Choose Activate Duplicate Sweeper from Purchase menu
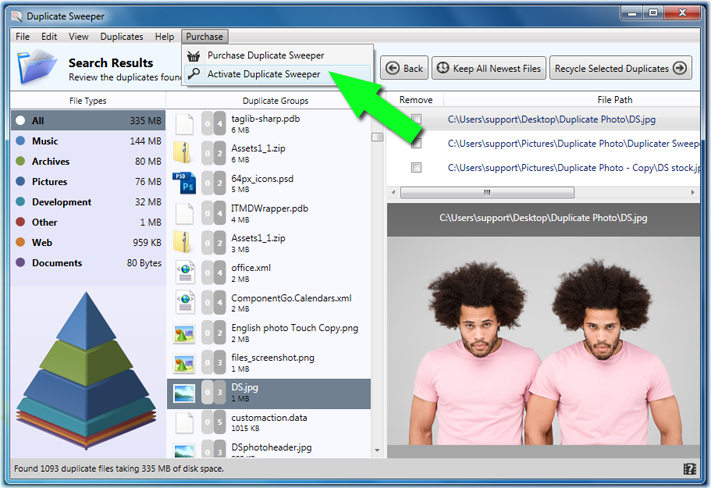This screenshot has width=711, height=488. point(264,74)
